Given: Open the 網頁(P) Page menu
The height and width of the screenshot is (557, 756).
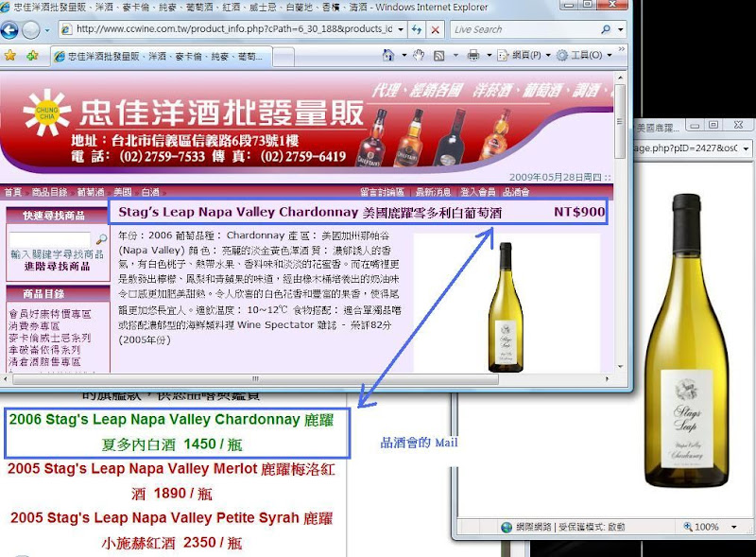Looking at the screenshot, I should [524, 56].
